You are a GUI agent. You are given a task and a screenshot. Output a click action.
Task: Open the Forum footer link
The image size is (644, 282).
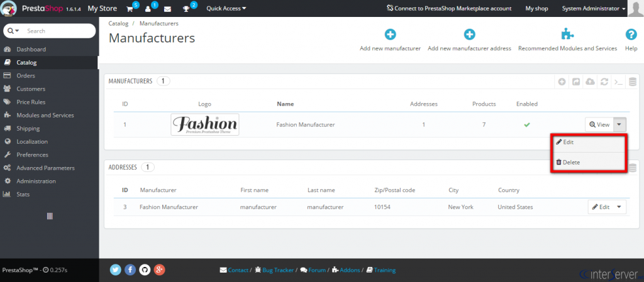(313, 270)
